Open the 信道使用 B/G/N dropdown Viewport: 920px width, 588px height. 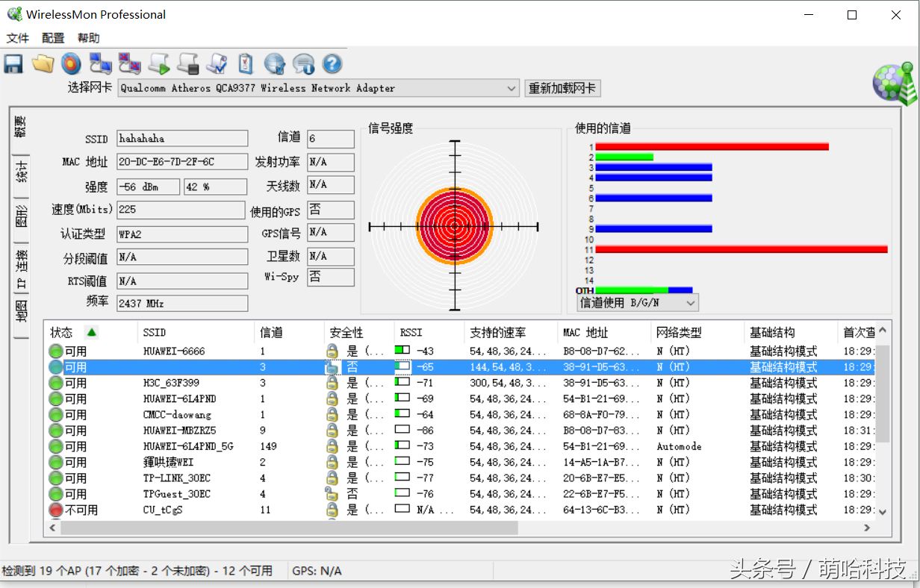pyautogui.click(x=638, y=303)
